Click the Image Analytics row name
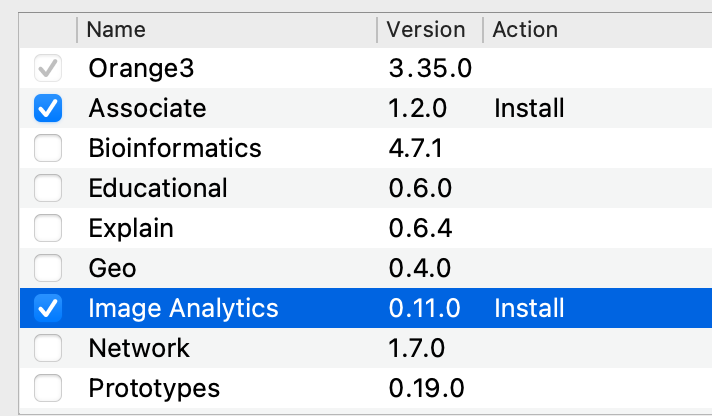 pos(183,309)
